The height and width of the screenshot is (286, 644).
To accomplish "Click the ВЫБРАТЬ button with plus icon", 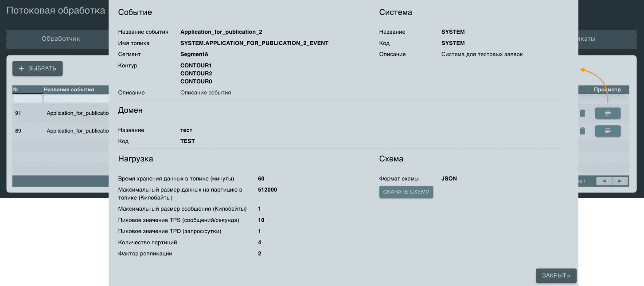I will pos(38,69).
